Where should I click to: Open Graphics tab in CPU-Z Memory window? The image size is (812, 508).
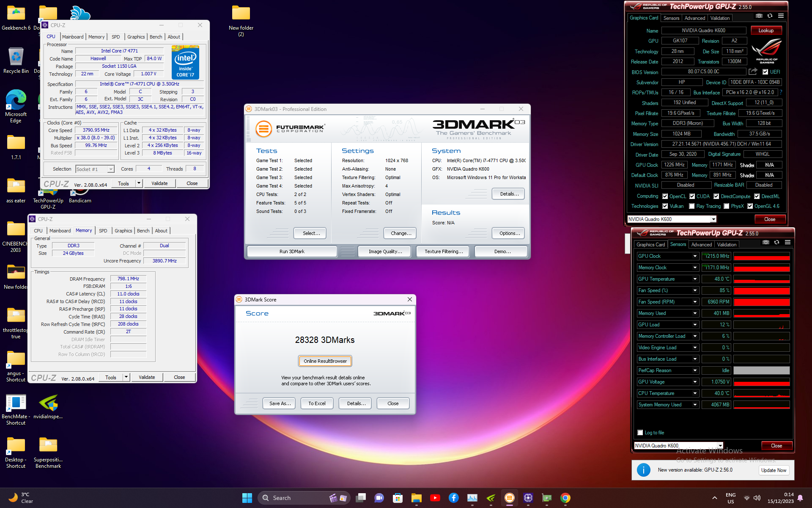coord(123,231)
